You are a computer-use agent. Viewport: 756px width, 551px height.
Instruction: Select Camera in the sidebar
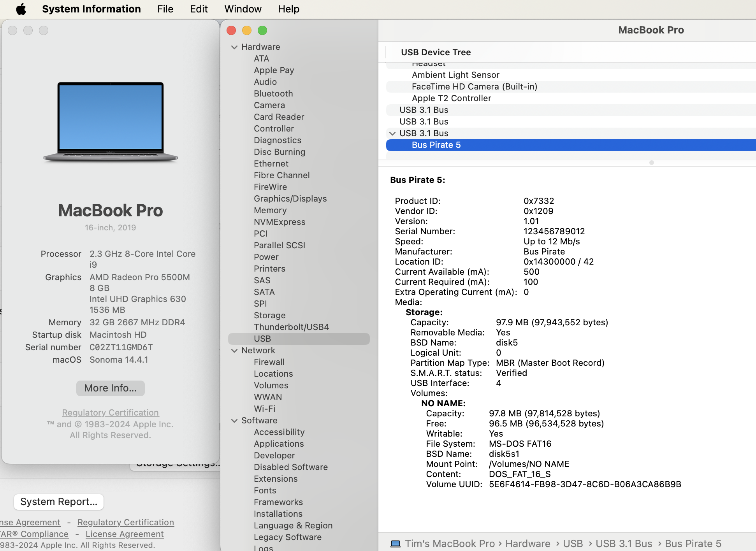coord(269,105)
